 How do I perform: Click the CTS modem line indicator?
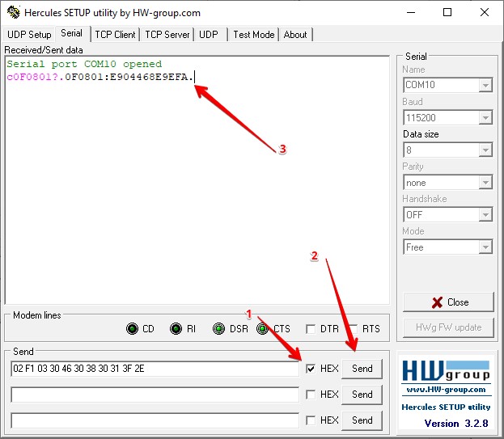pyautogui.click(x=263, y=329)
